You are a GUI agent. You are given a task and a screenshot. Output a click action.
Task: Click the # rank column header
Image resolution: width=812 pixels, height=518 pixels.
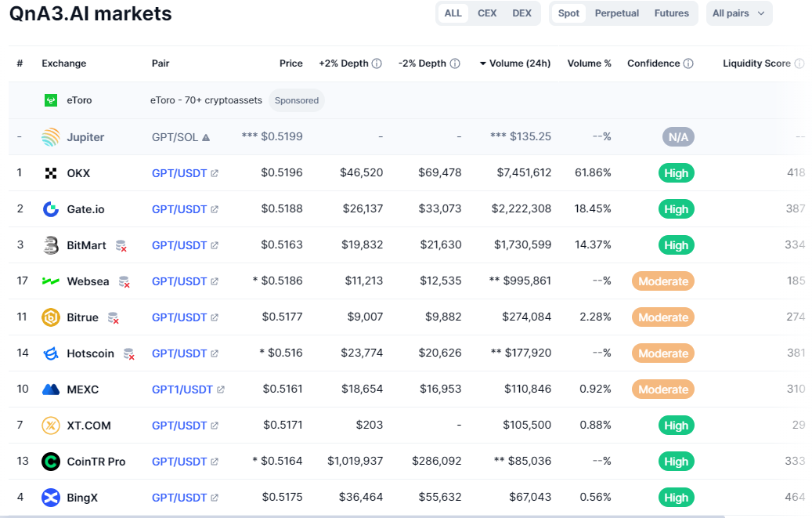pos(20,63)
